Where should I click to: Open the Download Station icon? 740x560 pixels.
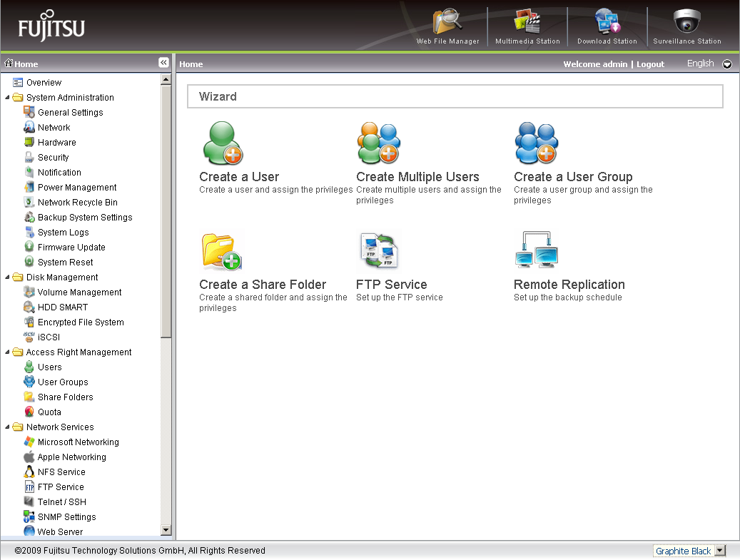tap(607, 23)
